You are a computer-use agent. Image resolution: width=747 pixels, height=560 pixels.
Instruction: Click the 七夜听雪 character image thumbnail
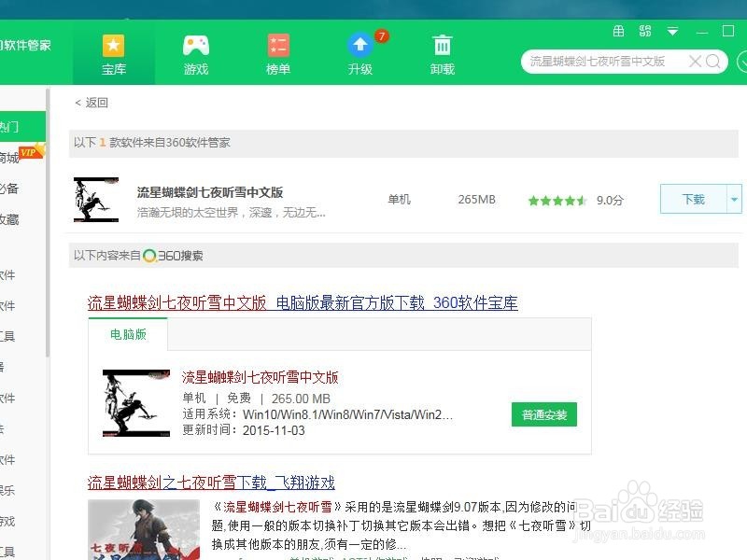[144, 529]
